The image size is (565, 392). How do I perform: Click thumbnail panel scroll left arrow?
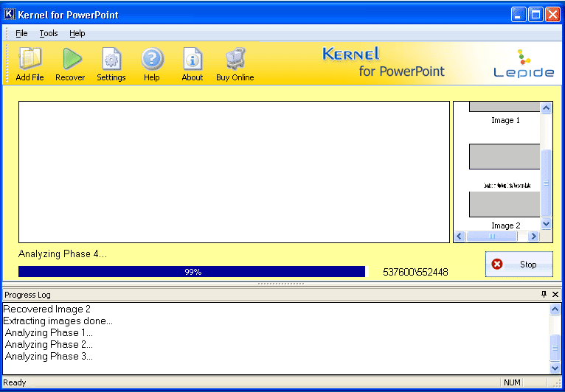click(x=459, y=236)
